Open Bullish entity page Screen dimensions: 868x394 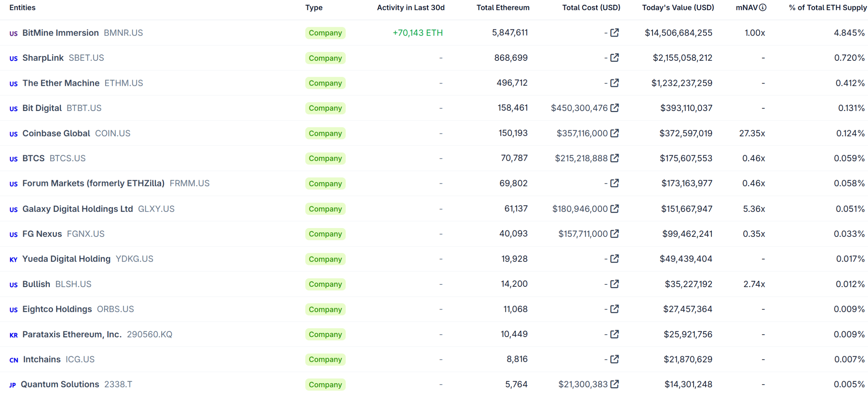[36, 284]
